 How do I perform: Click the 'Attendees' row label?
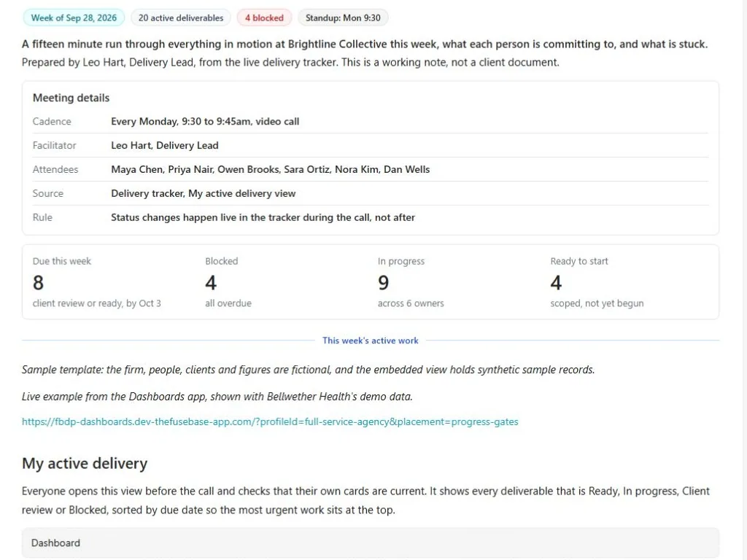click(x=55, y=169)
